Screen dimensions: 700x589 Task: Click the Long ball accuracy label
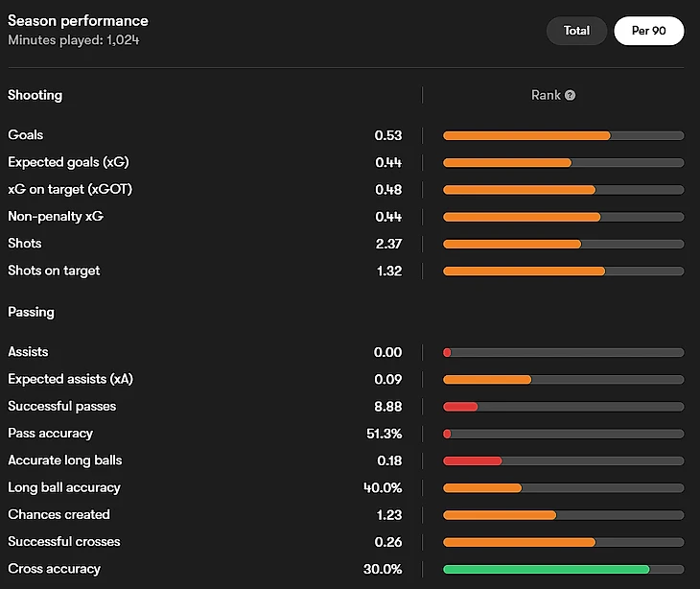pyautogui.click(x=64, y=487)
